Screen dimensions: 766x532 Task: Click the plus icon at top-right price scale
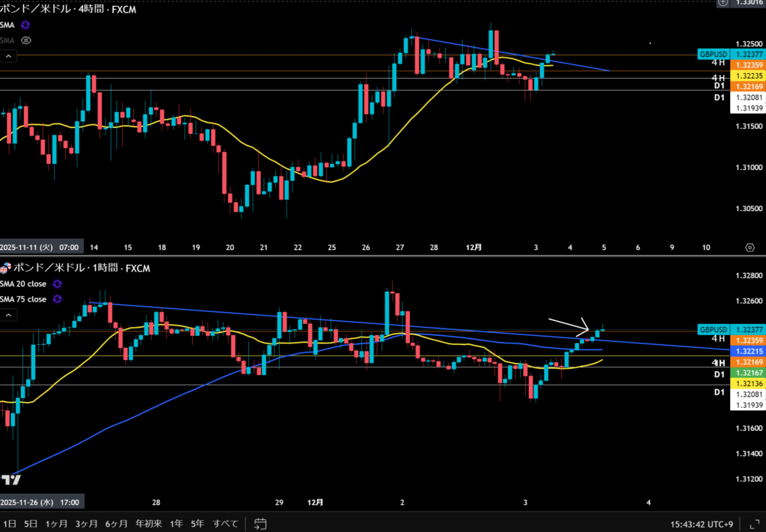[x=723, y=3]
